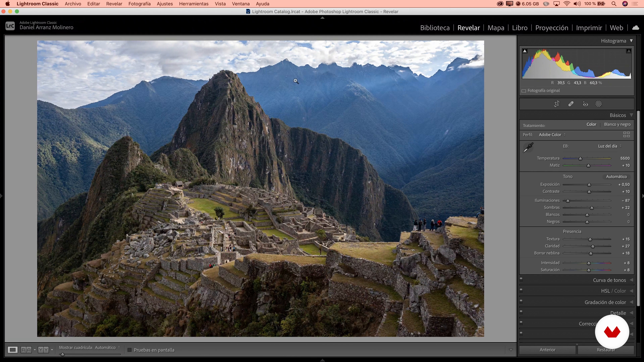This screenshot has width=644, height=362.
Task: Click the Machu Picchu photo preview
Action: tap(260, 189)
